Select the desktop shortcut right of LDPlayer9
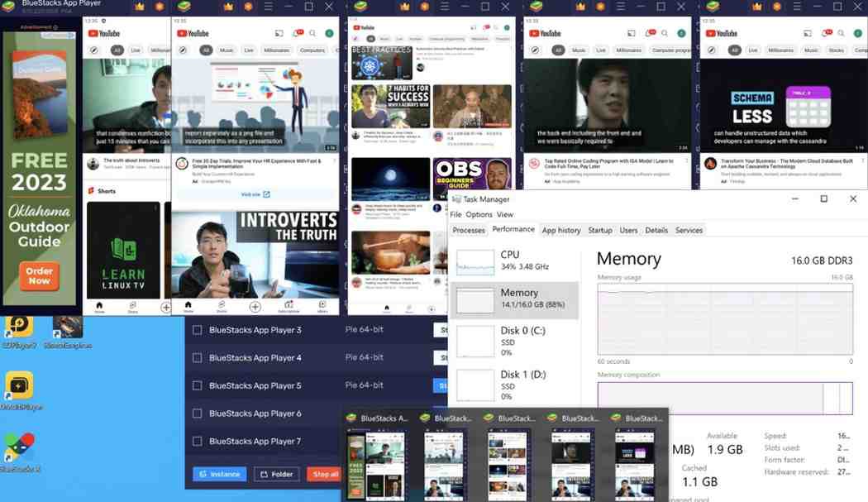This screenshot has height=502, width=868. pos(68,332)
